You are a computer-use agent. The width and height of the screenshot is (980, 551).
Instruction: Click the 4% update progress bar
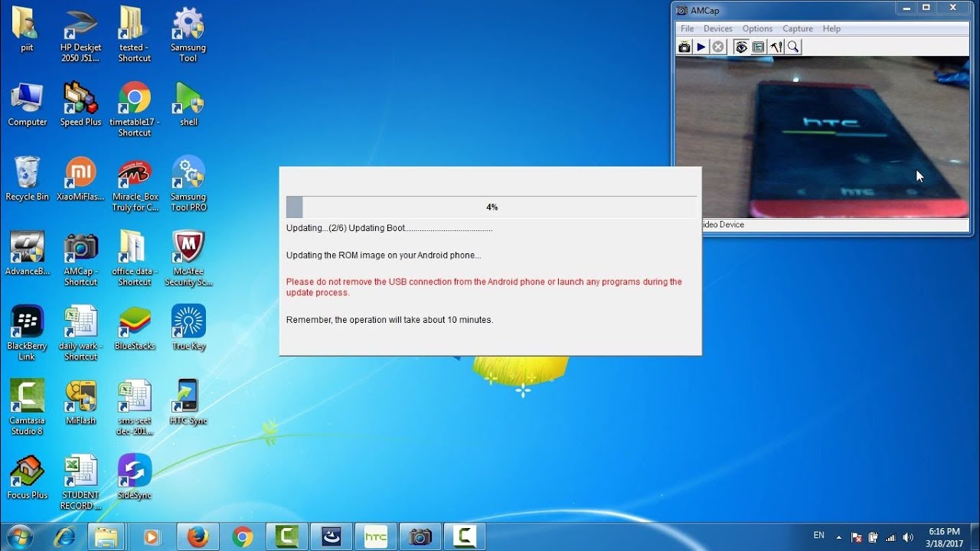(x=492, y=207)
